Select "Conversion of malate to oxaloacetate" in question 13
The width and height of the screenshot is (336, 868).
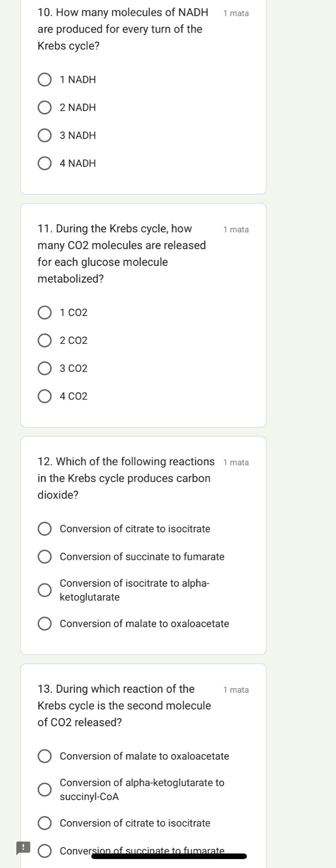click(x=44, y=756)
